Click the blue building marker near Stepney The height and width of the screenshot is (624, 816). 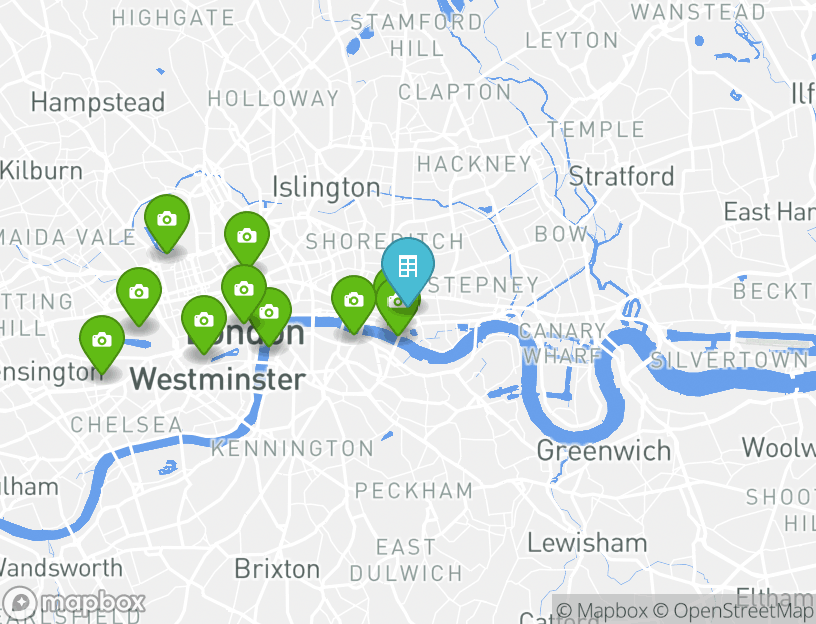[407, 270]
